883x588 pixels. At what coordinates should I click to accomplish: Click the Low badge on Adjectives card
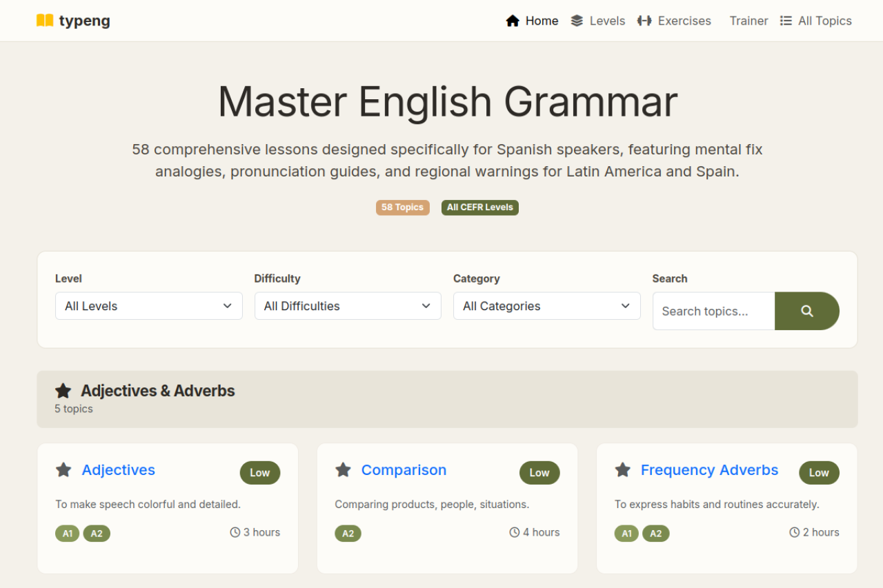click(260, 473)
